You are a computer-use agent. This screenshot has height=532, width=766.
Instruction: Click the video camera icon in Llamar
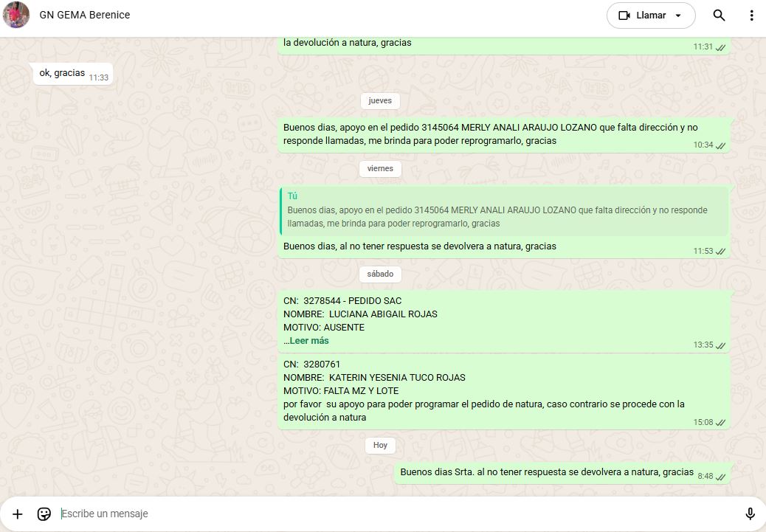pos(624,15)
